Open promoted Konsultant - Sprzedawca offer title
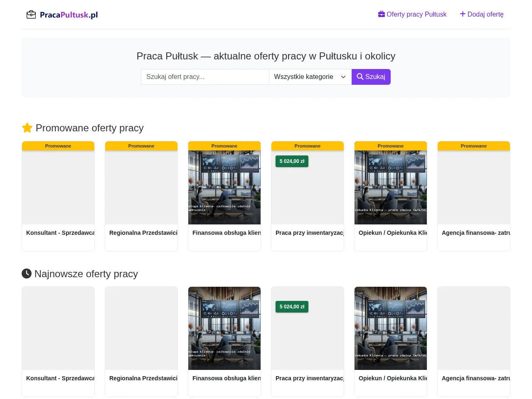Screen dimensions: 532x399 (60, 233)
